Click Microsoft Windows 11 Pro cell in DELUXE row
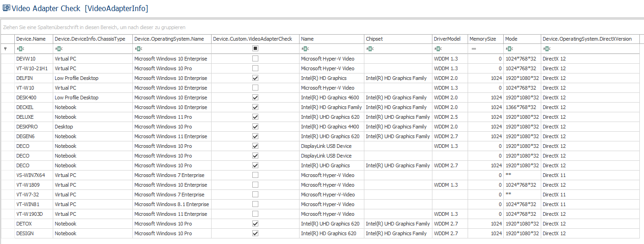This screenshot has height=244, width=644. coord(172,117)
